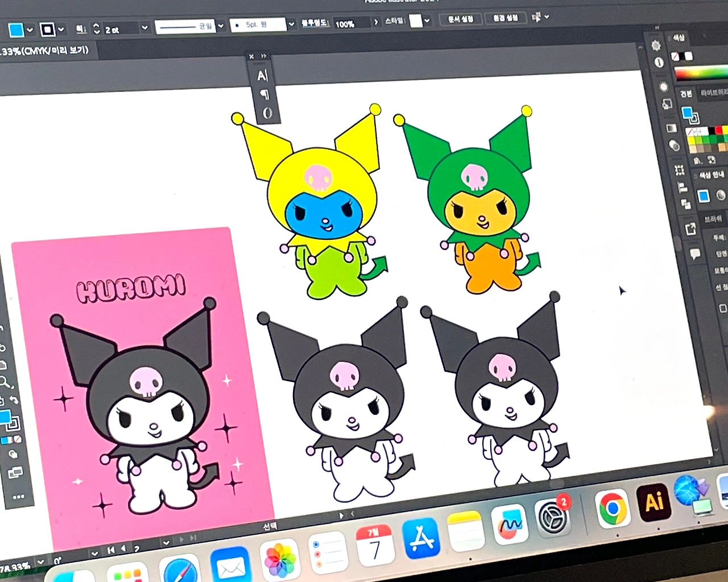Open the artboard navigation dropdown at bottom
Viewport: 728px width, 582px height.
166,543
